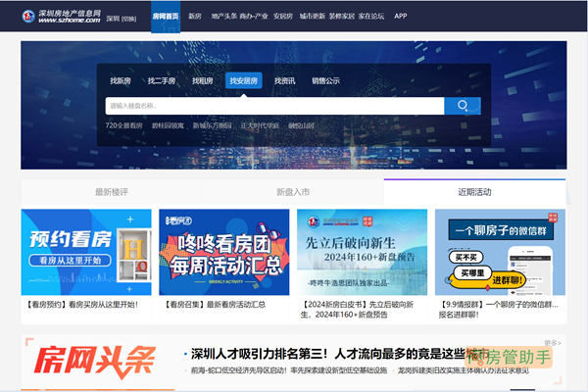
Task: Switch city via the 切换 link
Action: (128, 19)
